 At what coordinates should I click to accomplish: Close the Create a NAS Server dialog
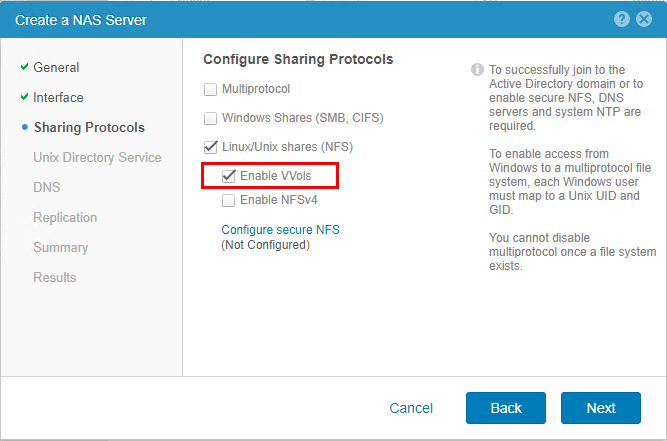pyautogui.click(x=643, y=19)
